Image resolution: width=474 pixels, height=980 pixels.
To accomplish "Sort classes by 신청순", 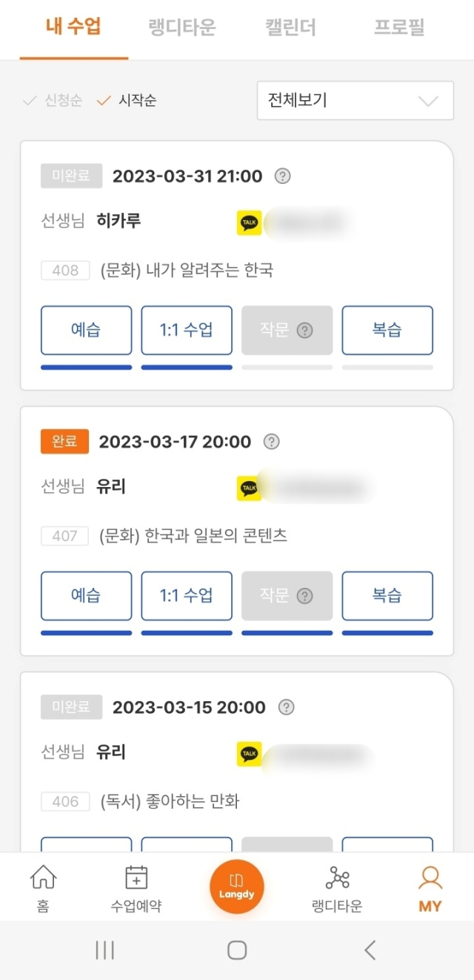I will [x=53, y=101].
